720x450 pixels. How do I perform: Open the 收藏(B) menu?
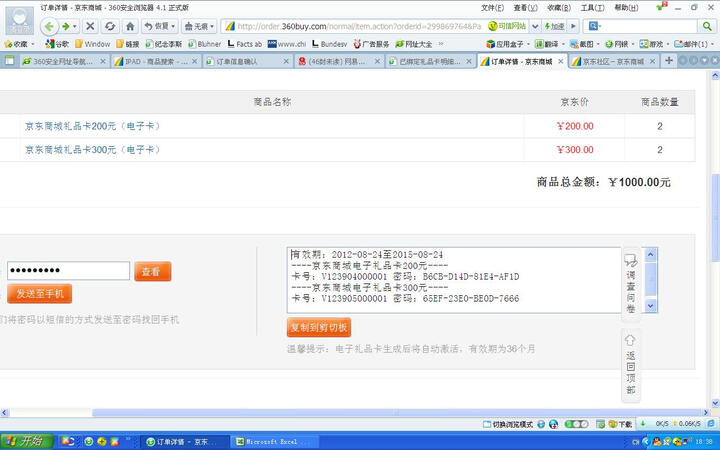pos(559,8)
